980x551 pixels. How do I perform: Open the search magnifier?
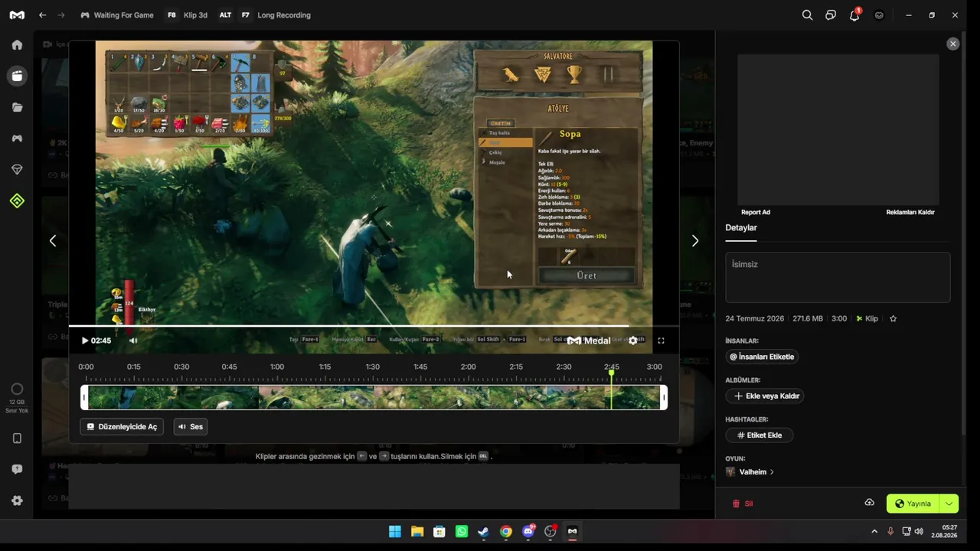(x=807, y=15)
